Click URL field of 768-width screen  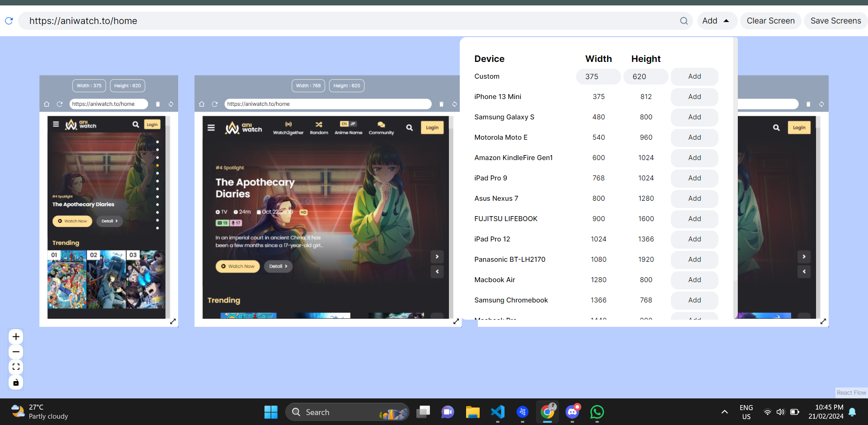(x=328, y=104)
